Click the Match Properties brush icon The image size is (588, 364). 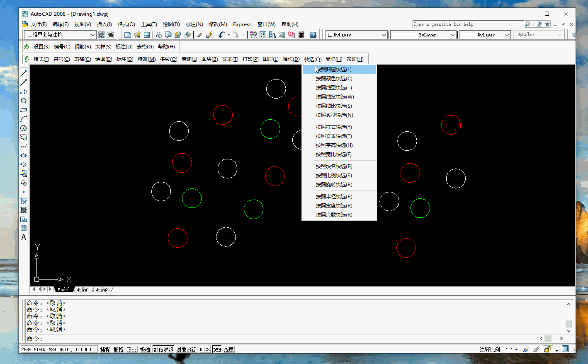click(199, 35)
